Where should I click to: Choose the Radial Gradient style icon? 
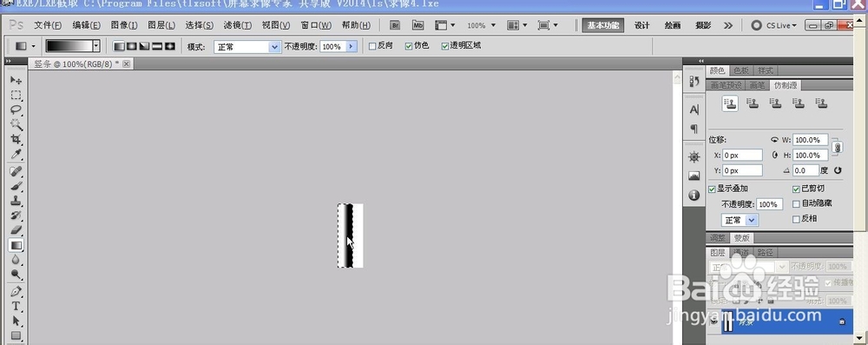click(x=132, y=47)
